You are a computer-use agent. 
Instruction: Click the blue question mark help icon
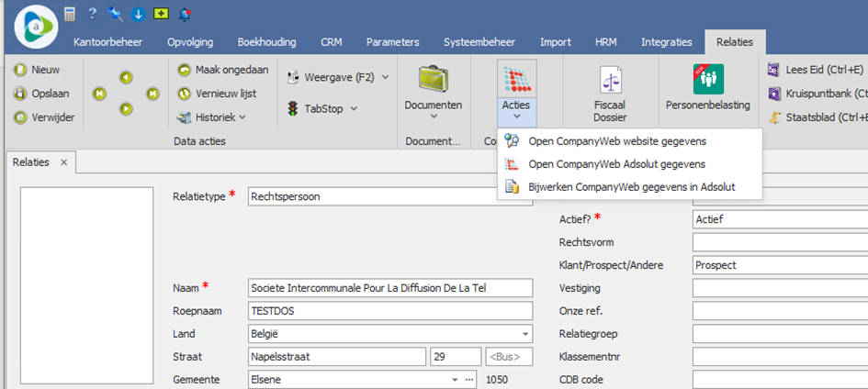tap(93, 14)
